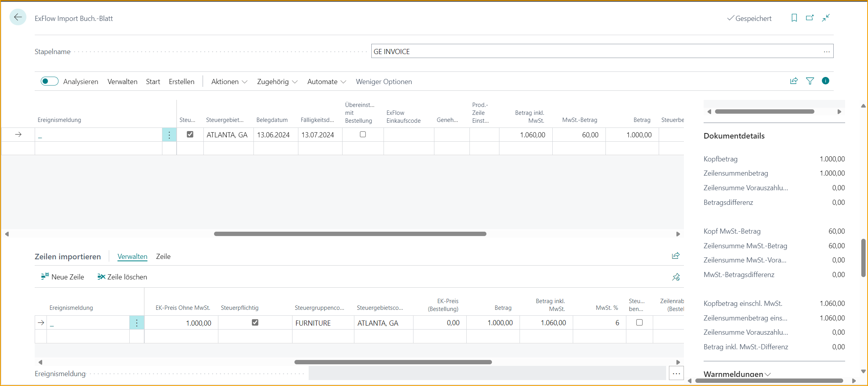Switch to the Zeile tab
The height and width of the screenshot is (386, 868).
pyautogui.click(x=163, y=256)
